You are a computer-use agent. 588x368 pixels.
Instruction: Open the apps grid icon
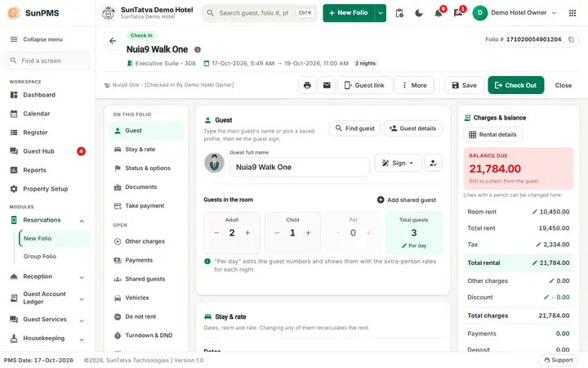[572, 13]
